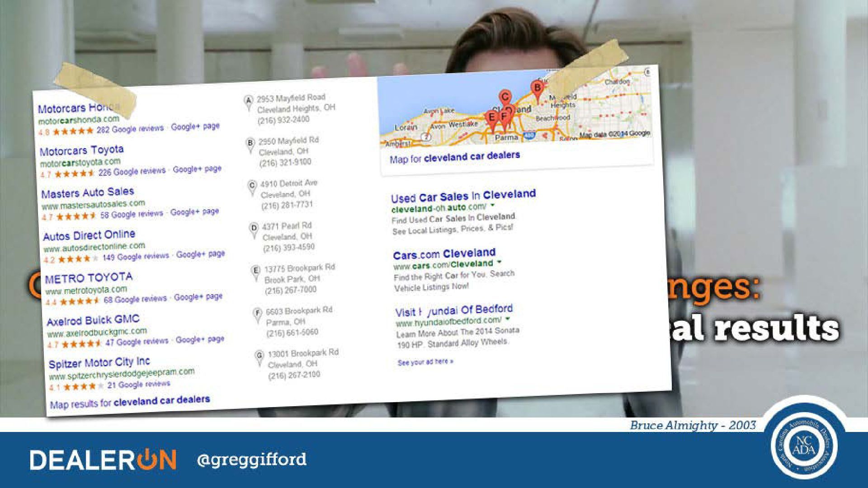Open Google+ page for Axelrod Buick GMC
This screenshot has height=488, width=868.
coord(200,339)
